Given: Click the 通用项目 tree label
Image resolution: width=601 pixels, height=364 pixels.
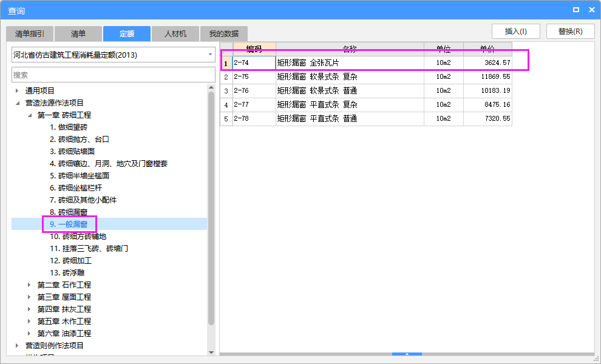Looking at the screenshot, I should [x=40, y=91].
